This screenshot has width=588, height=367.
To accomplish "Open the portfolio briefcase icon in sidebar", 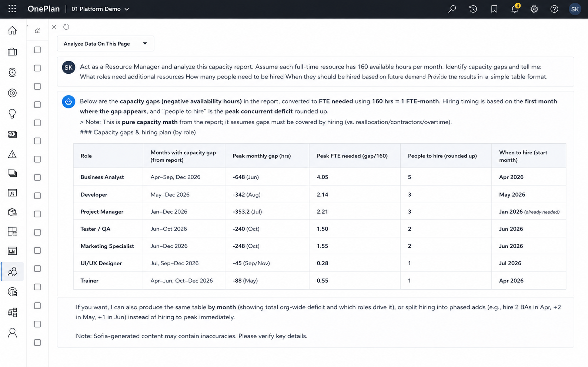I will (12, 51).
